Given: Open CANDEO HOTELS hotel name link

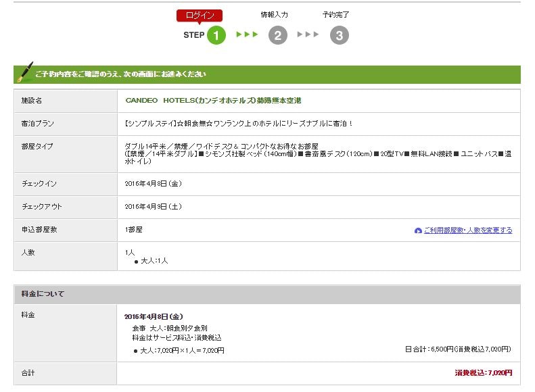Looking at the screenshot, I should (x=213, y=101).
